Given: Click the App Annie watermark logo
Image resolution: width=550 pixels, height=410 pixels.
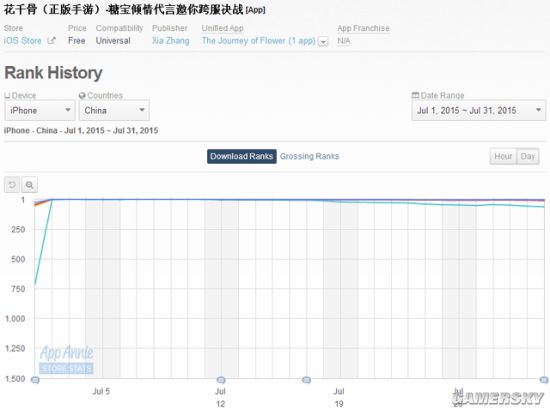Looking at the screenshot, I should 66,359.
